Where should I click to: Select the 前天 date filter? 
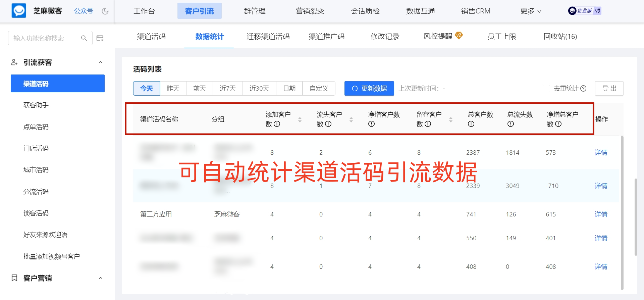click(200, 88)
